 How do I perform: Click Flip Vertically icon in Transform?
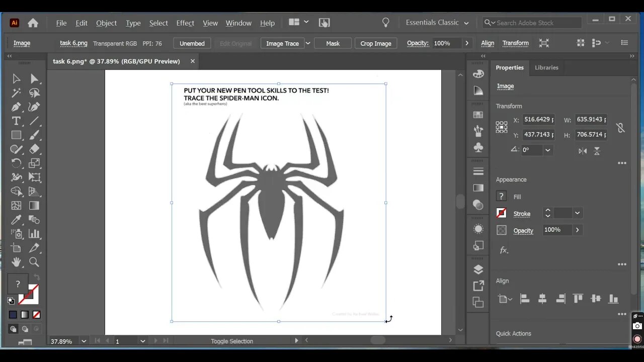(x=597, y=150)
